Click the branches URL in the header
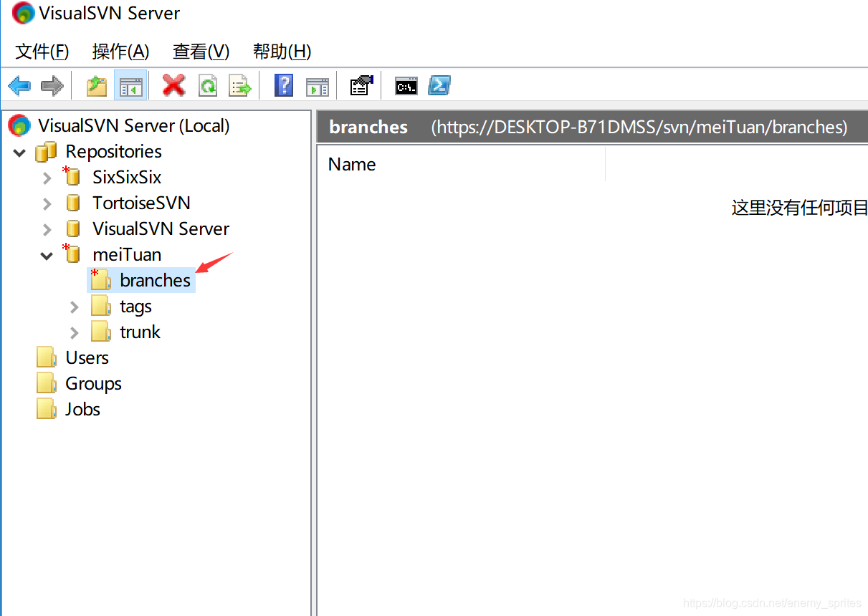 click(639, 127)
